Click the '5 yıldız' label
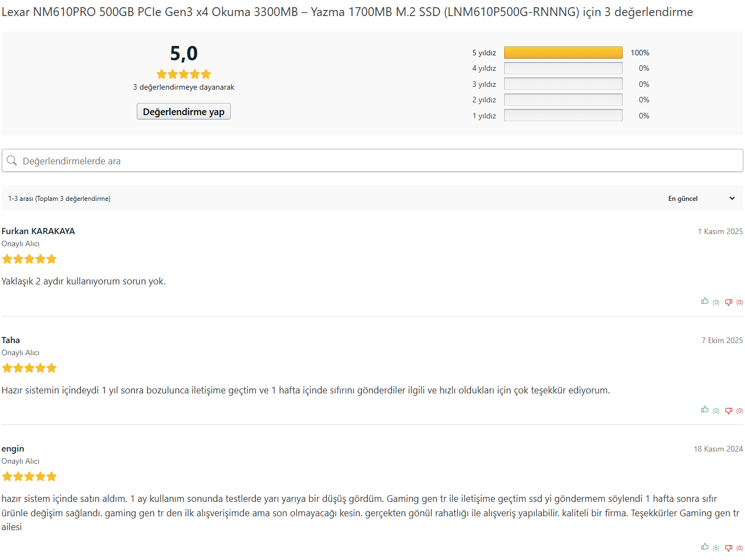Image resolution: width=745 pixels, height=560 pixels. [x=484, y=53]
